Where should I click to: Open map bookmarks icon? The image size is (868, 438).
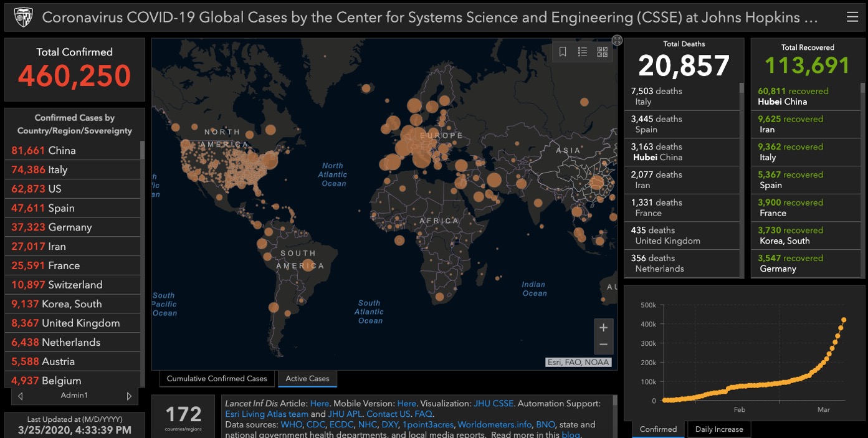coord(563,52)
